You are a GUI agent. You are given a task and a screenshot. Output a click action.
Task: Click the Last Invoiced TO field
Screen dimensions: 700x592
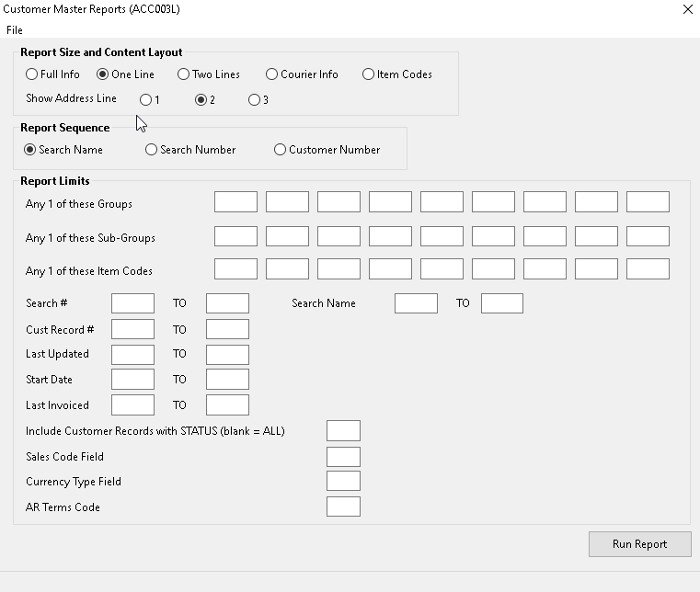228,405
